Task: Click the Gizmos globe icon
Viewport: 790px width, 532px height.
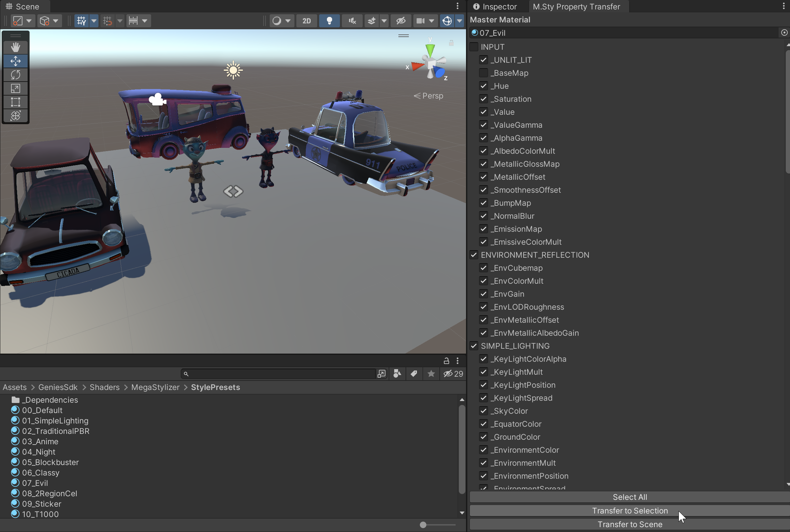Action: click(447, 21)
